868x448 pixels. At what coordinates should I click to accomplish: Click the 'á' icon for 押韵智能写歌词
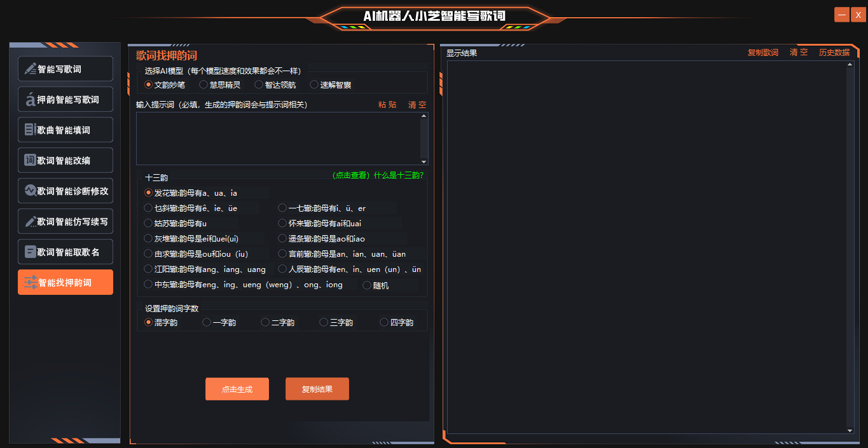click(30, 99)
